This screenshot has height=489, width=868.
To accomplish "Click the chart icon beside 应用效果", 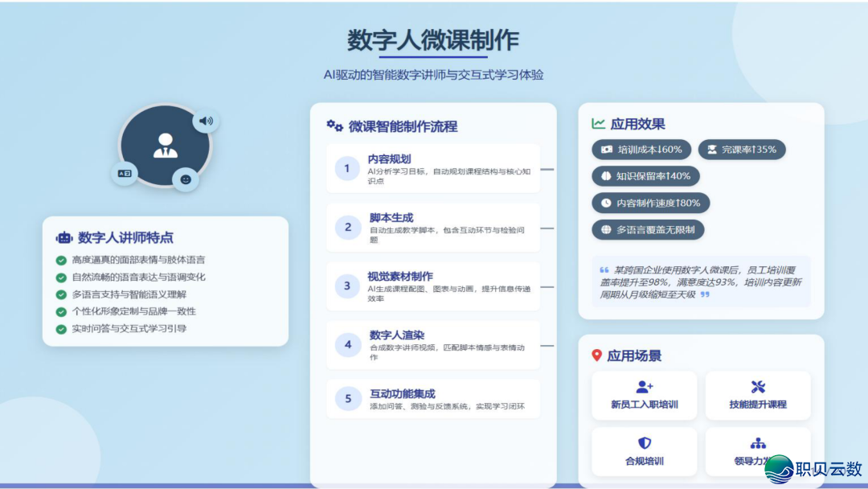I will pyautogui.click(x=599, y=124).
